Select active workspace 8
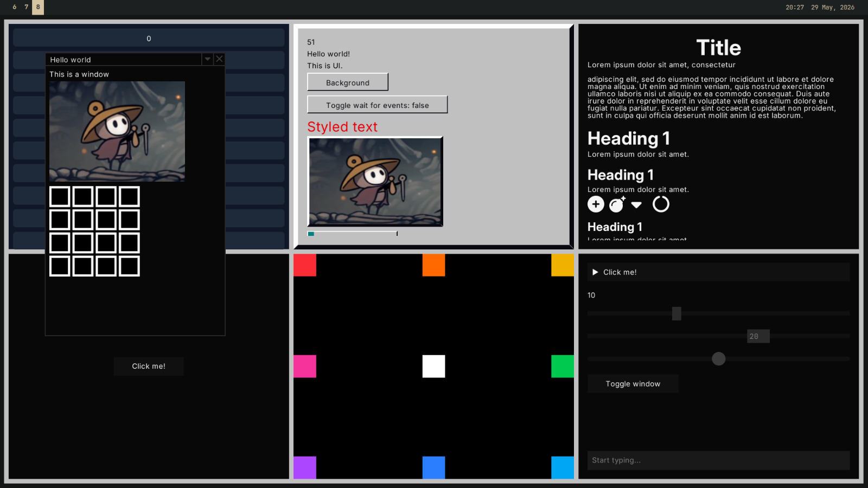Viewport: 868px width, 488px height. pyautogui.click(x=38, y=8)
